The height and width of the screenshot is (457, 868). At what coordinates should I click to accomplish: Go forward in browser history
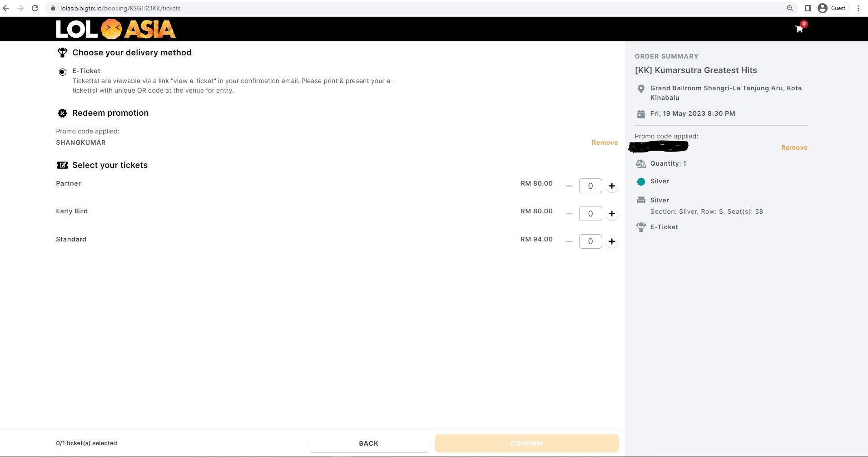coord(20,8)
